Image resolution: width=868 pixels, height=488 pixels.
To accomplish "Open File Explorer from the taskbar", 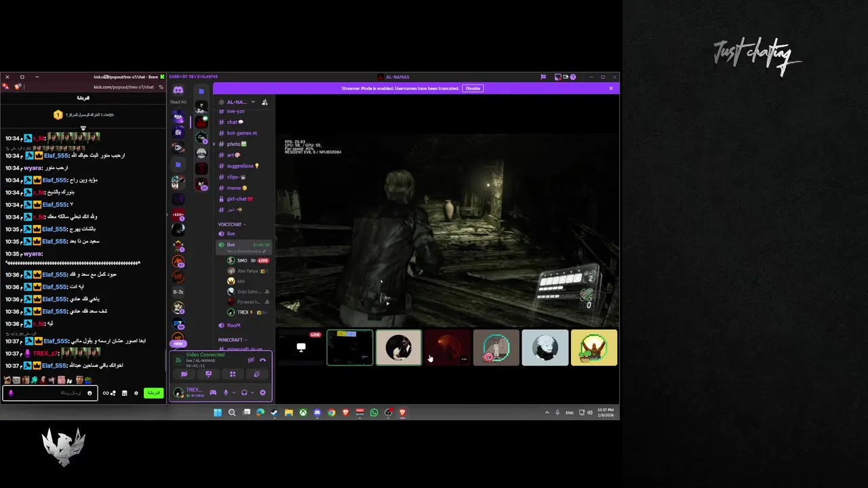I will (x=289, y=412).
